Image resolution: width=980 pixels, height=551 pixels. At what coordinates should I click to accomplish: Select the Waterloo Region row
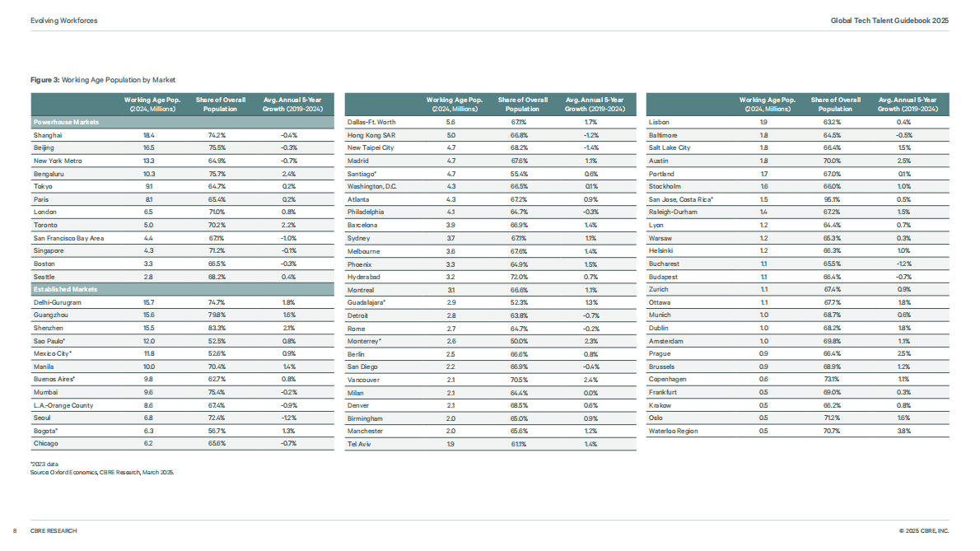pos(797,431)
